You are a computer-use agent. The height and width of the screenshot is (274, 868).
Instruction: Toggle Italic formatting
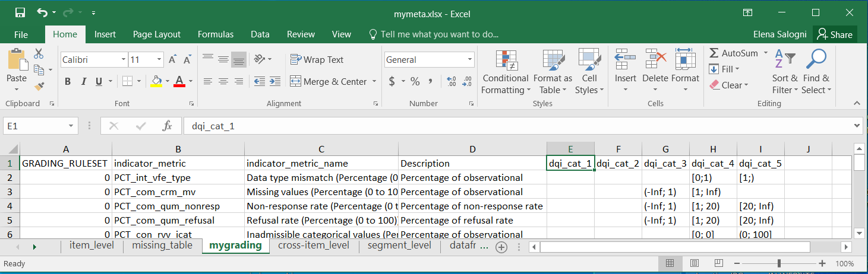click(x=83, y=82)
